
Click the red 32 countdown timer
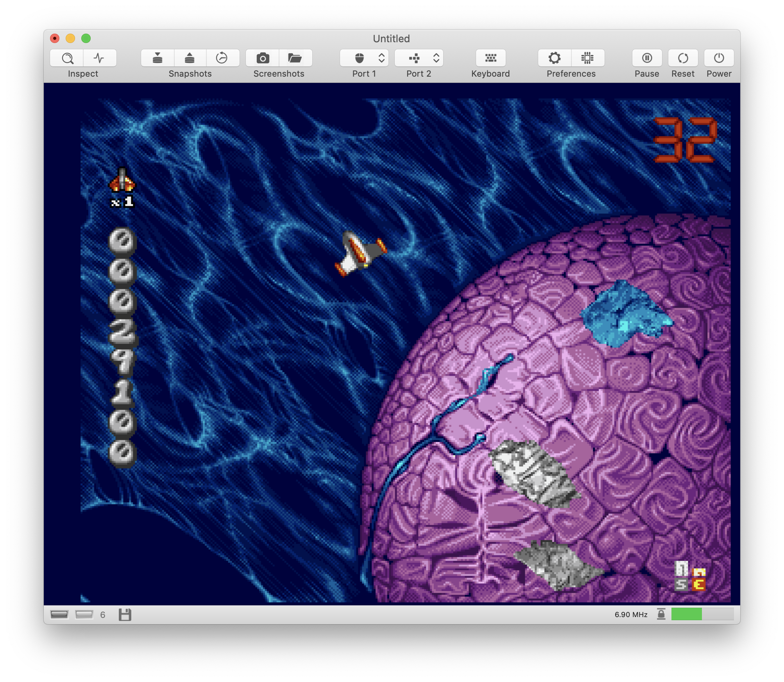[686, 140]
